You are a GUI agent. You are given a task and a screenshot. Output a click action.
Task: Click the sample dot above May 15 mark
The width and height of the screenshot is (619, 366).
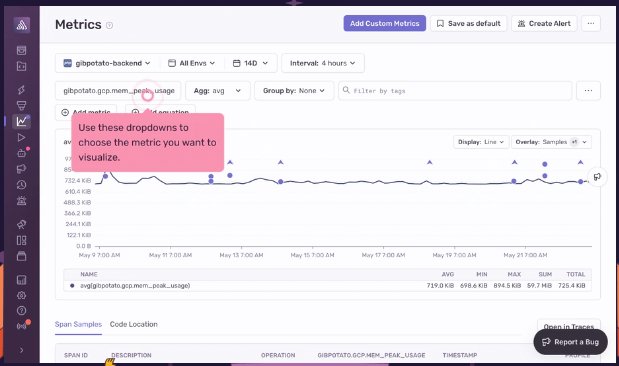coord(280,182)
